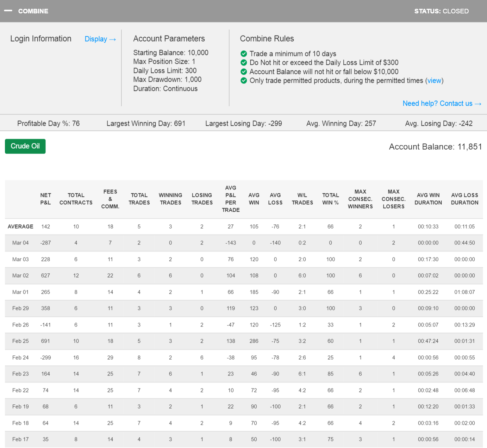
Task: Open the view permitted products link
Action: (x=434, y=81)
